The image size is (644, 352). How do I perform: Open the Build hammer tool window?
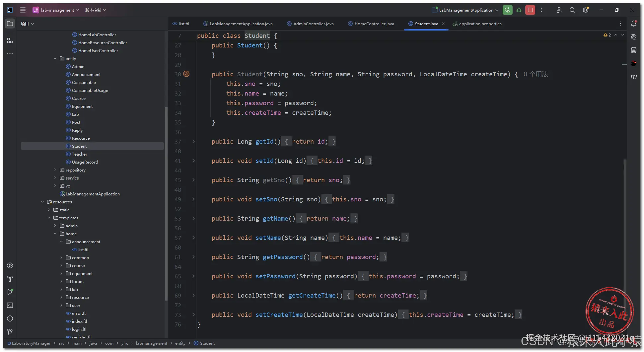(x=10, y=279)
